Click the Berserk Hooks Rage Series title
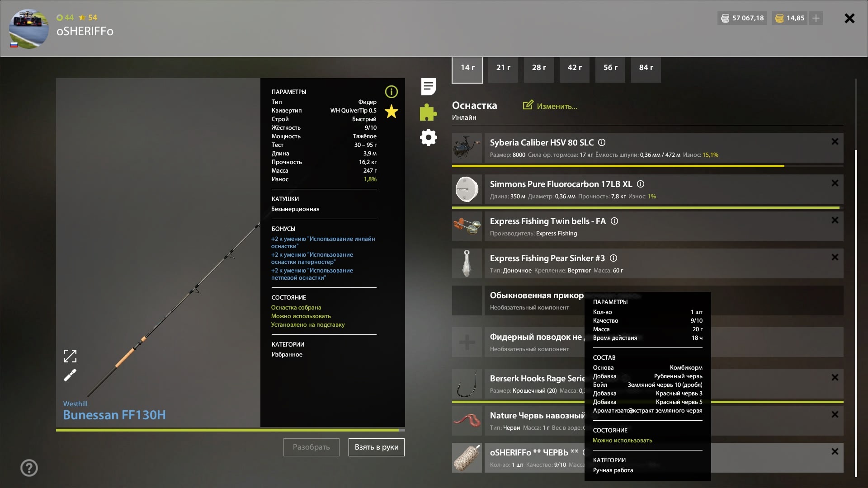868x488 pixels. point(538,378)
